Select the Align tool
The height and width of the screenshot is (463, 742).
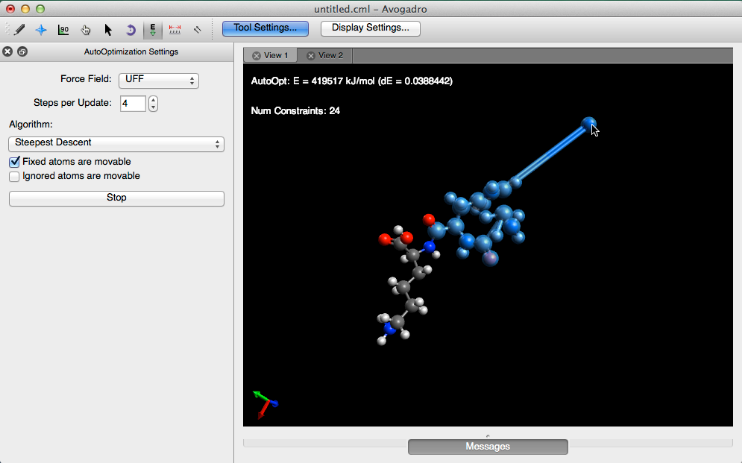pos(197,30)
